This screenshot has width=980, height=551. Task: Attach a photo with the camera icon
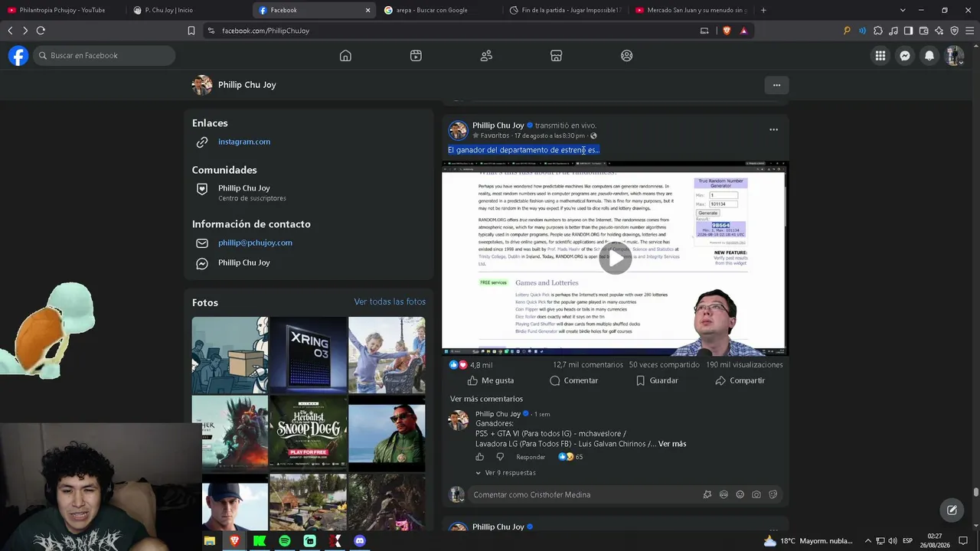point(756,495)
